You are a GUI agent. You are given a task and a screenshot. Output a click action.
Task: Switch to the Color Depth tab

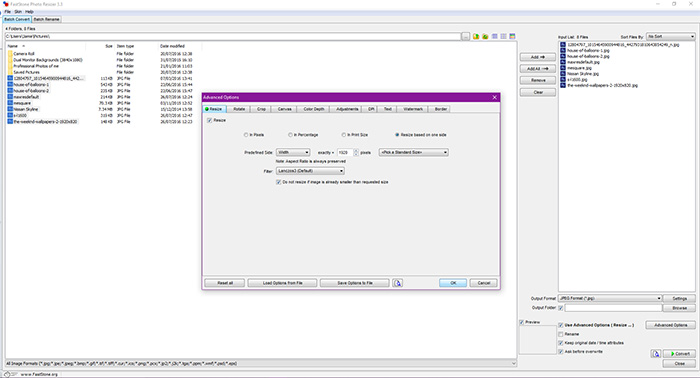tap(314, 109)
